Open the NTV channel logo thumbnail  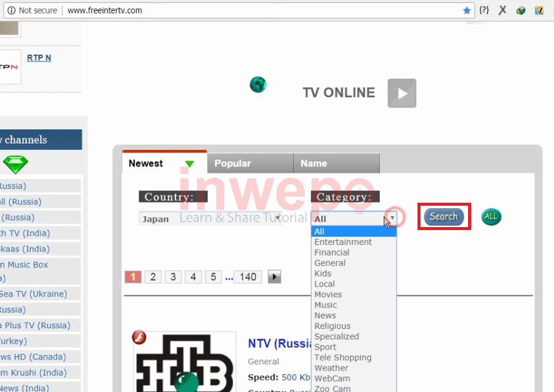[x=185, y=363]
